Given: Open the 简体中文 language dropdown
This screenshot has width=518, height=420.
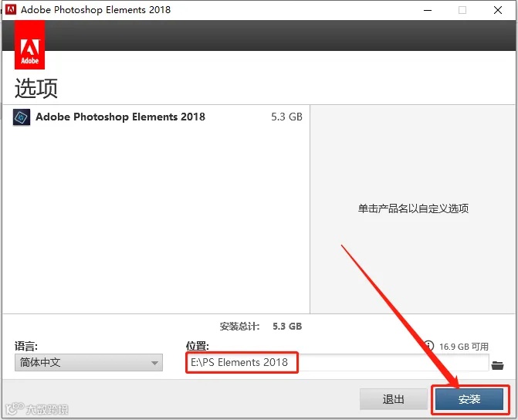Looking at the screenshot, I should 89,363.
